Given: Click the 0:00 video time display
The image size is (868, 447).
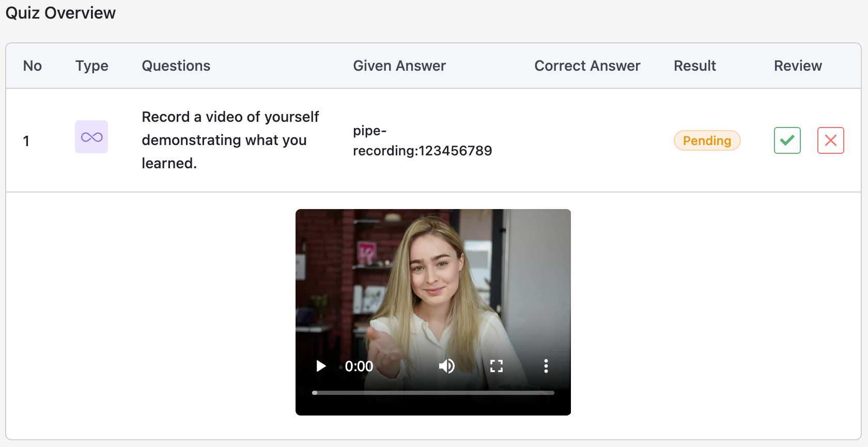Looking at the screenshot, I should (x=359, y=366).
